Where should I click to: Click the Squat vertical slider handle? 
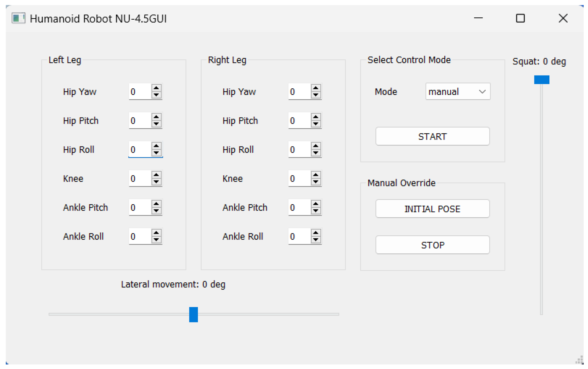tap(541, 80)
